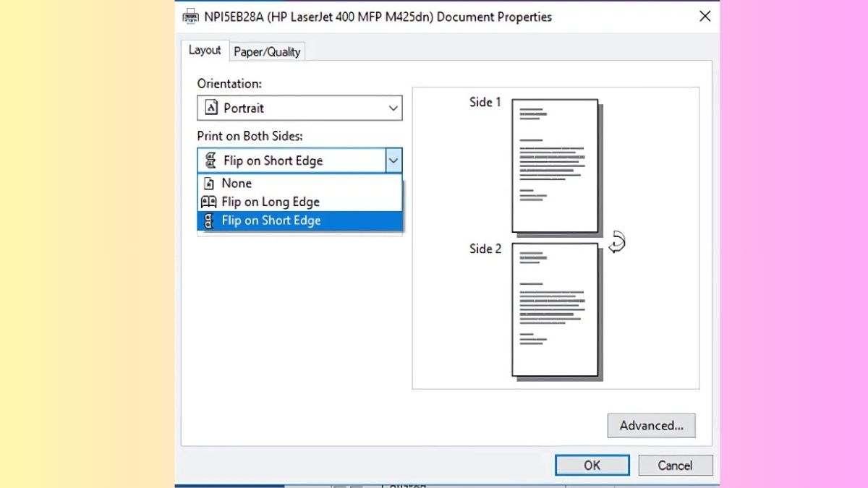Select the Layout tab
868x488 pixels.
click(x=205, y=50)
